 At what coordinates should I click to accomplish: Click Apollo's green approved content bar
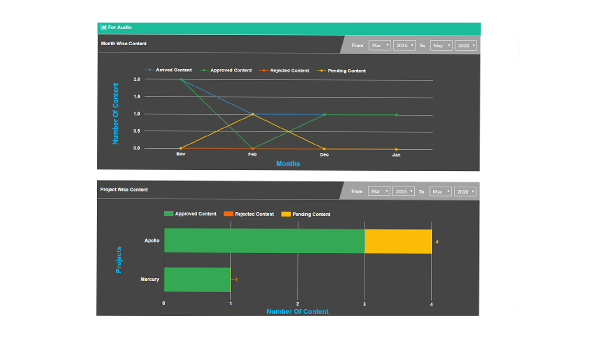(264, 240)
